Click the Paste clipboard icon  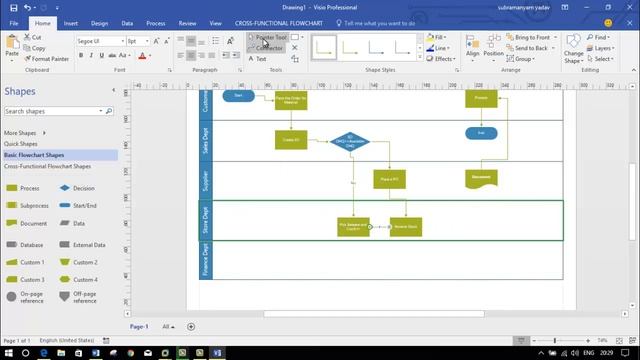[x=12, y=42]
